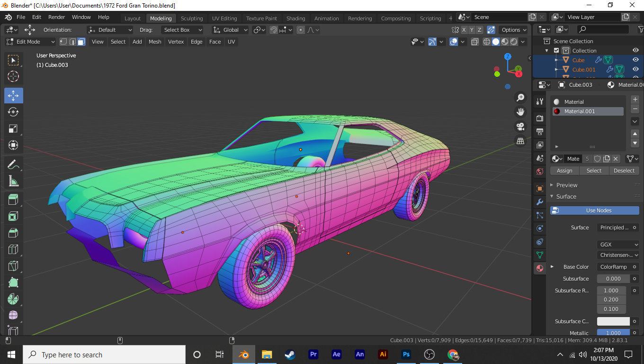Select the Move tool

tap(13, 95)
